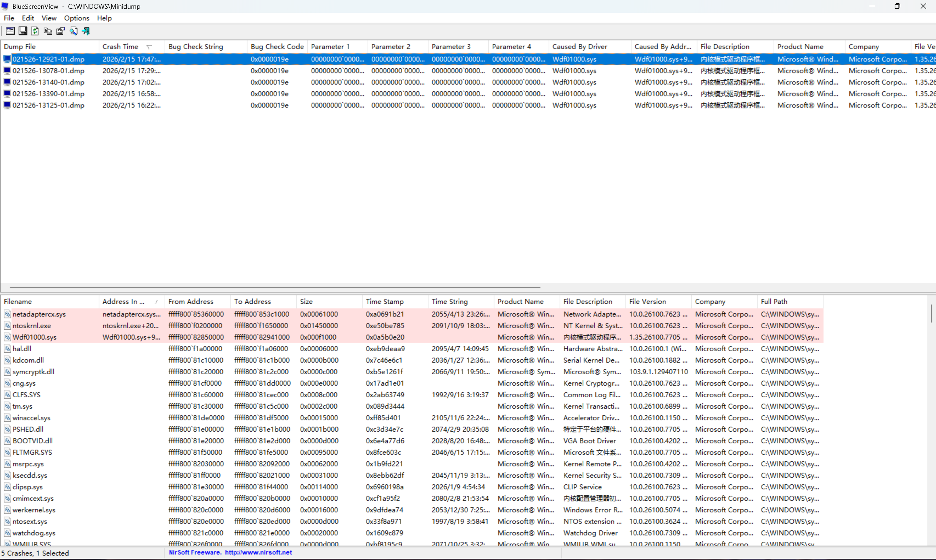
Task: Open the Options menu
Action: pos(77,18)
